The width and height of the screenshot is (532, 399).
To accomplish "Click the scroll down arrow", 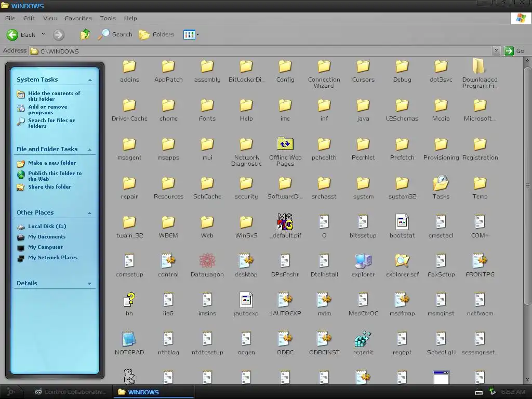I will click(x=527, y=380).
